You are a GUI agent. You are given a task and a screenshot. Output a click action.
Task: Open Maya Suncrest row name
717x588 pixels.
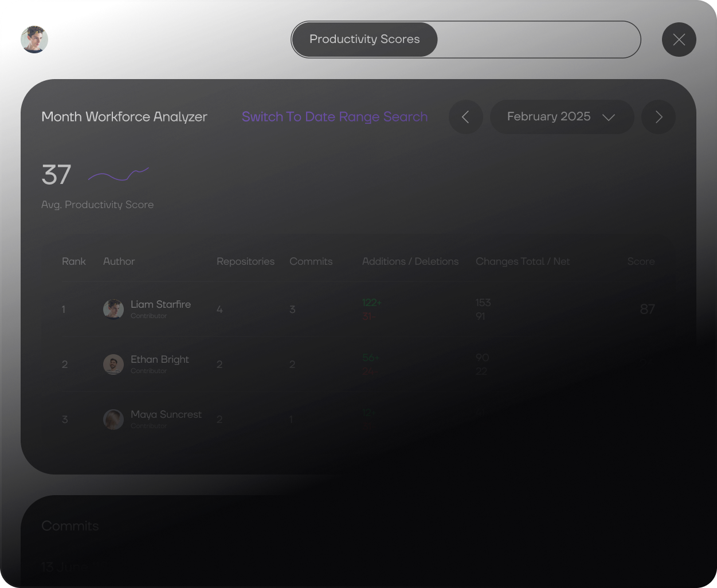point(166,414)
